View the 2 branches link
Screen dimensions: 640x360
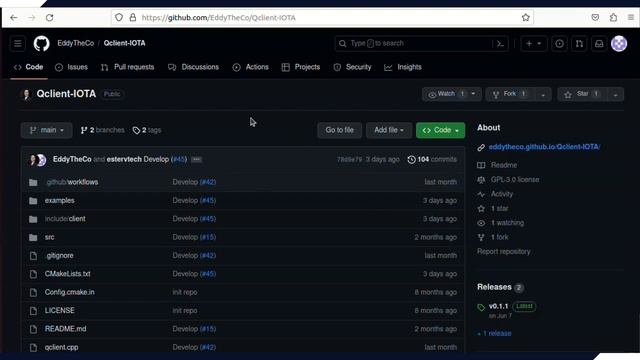click(102, 130)
